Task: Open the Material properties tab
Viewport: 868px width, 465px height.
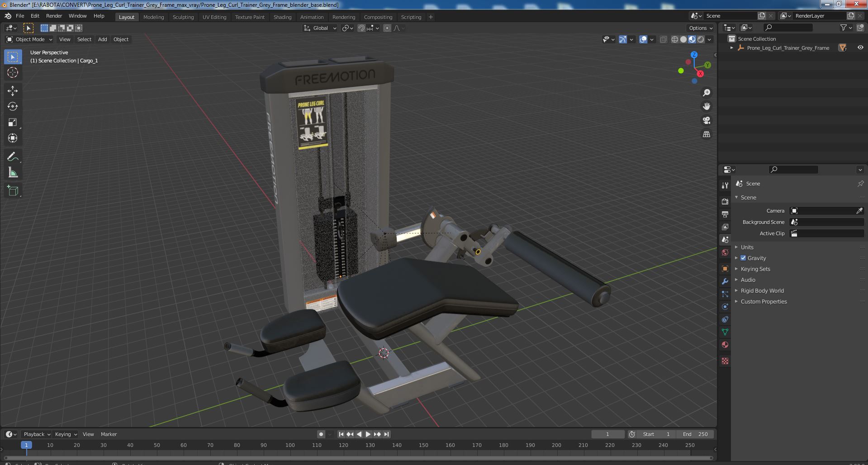Action: coord(725,345)
